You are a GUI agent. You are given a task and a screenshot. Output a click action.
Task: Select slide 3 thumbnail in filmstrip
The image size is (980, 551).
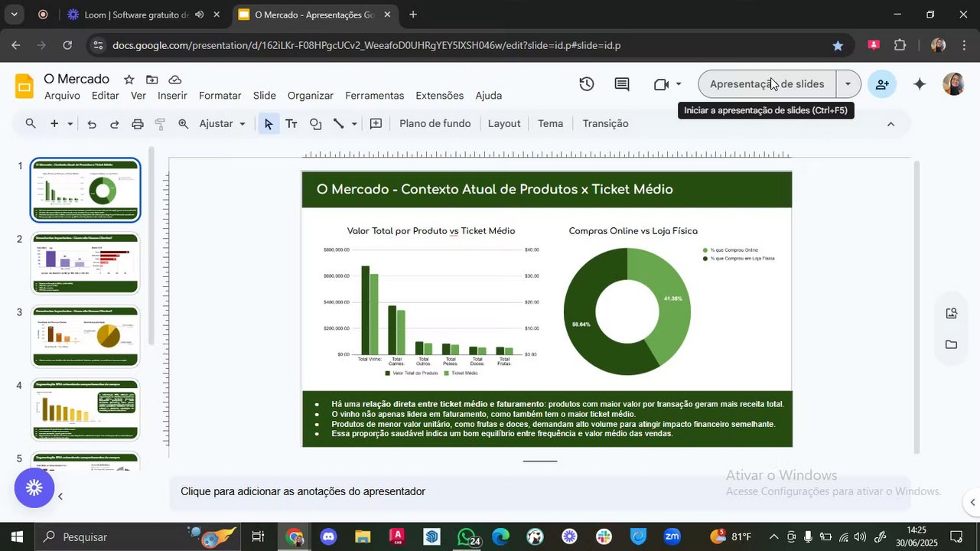85,337
